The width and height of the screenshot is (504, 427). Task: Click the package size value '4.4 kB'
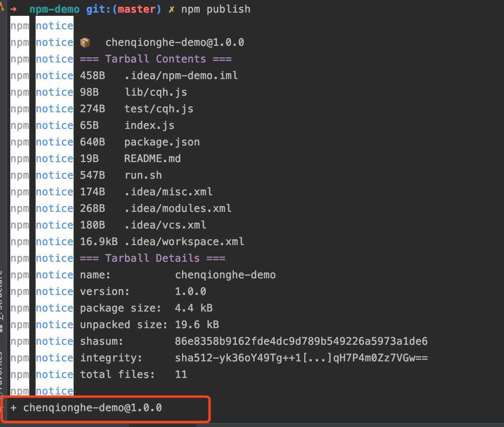(x=193, y=308)
